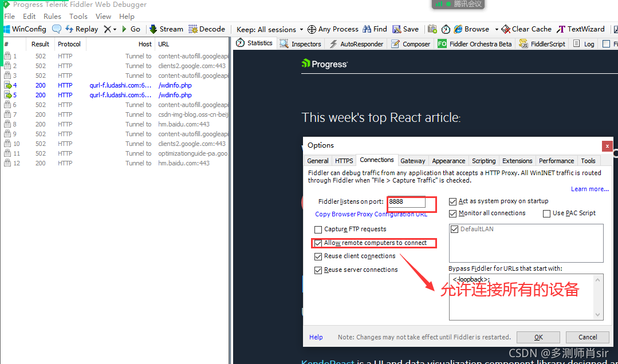Confirm options with OK button
Image resolution: width=618 pixels, height=364 pixels.
click(x=538, y=337)
